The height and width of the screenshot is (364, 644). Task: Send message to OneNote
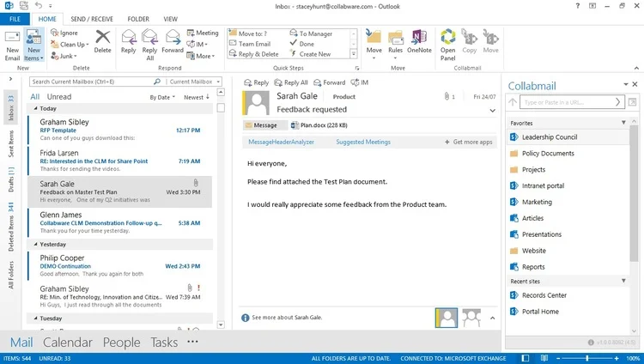point(419,41)
